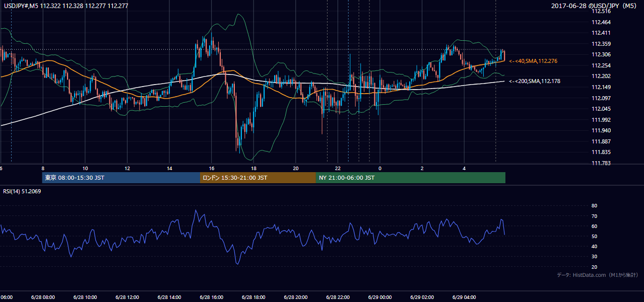Click the 200 SMA 112.178 label

[x=535, y=81]
